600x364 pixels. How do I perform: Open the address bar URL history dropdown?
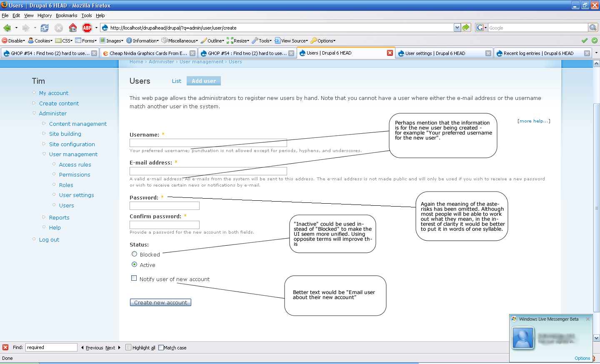(x=457, y=27)
